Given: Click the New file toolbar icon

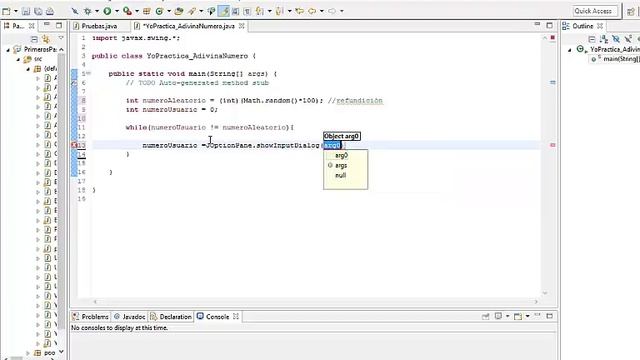Looking at the screenshot, I should point(7,11).
